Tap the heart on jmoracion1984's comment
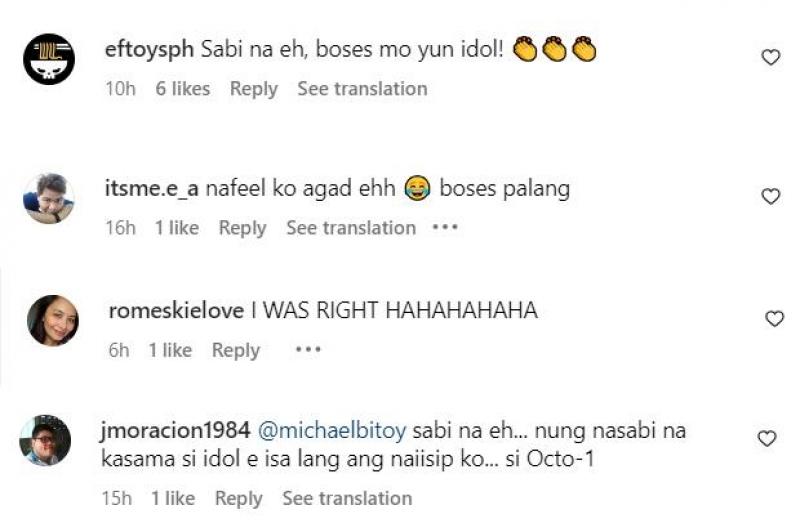This screenshot has height=532, width=800. coord(767,439)
